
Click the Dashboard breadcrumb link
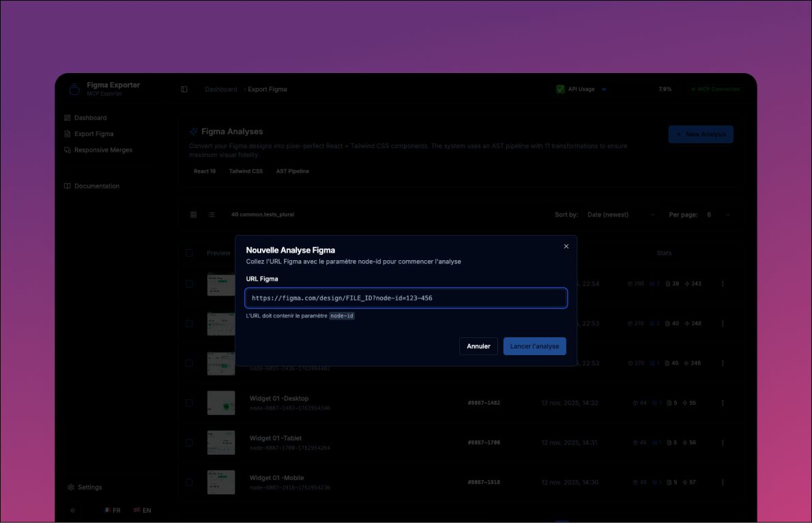(220, 89)
